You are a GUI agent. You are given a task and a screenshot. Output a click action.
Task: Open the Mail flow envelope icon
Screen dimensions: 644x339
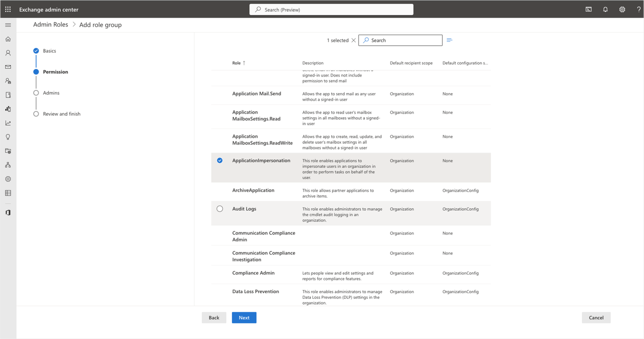[8, 66]
